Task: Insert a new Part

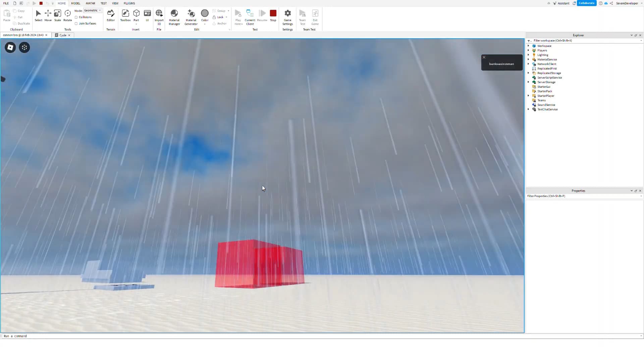Action: [136, 14]
